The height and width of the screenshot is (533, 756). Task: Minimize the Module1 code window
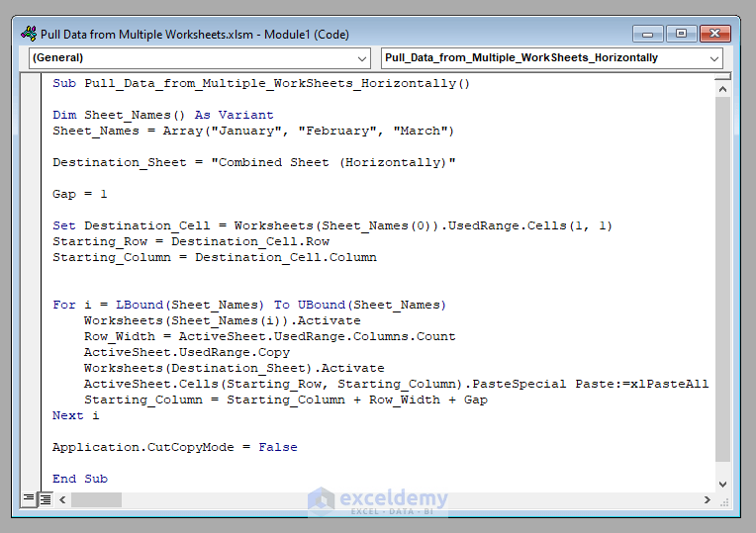pyautogui.click(x=647, y=34)
